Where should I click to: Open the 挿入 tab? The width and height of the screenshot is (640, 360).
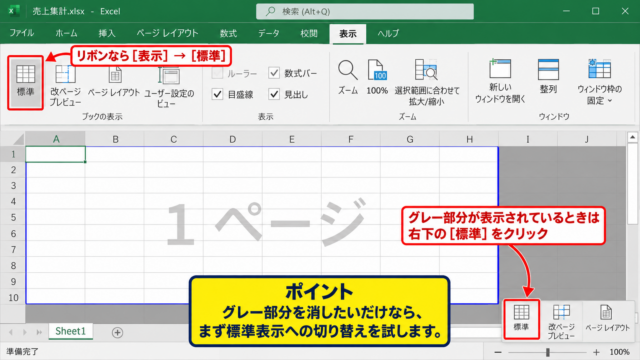point(107,33)
